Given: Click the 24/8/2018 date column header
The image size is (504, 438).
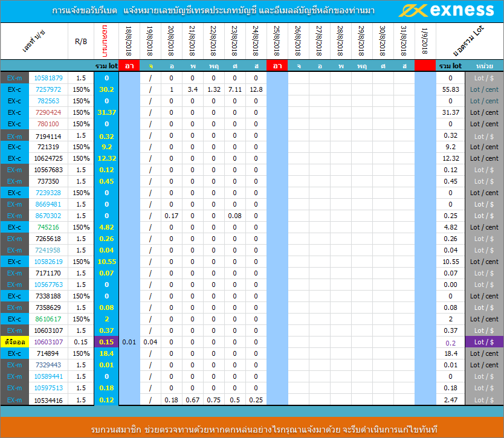Looking at the screenshot, I should point(256,41).
